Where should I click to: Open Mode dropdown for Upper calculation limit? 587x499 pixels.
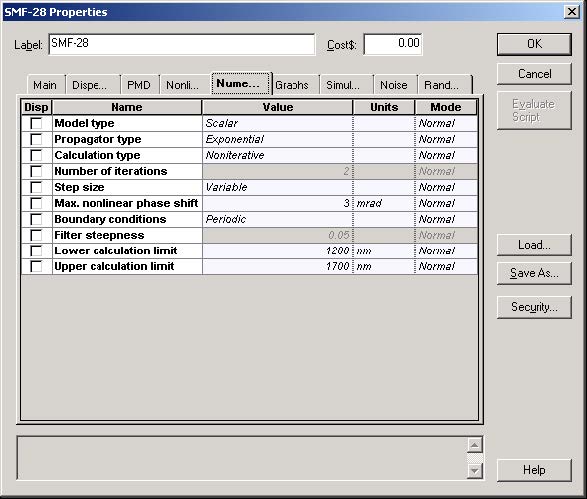point(446,267)
